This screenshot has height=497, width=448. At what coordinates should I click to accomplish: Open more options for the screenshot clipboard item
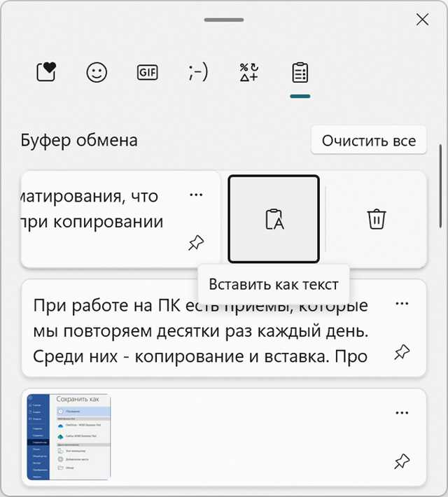click(x=402, y=413)
